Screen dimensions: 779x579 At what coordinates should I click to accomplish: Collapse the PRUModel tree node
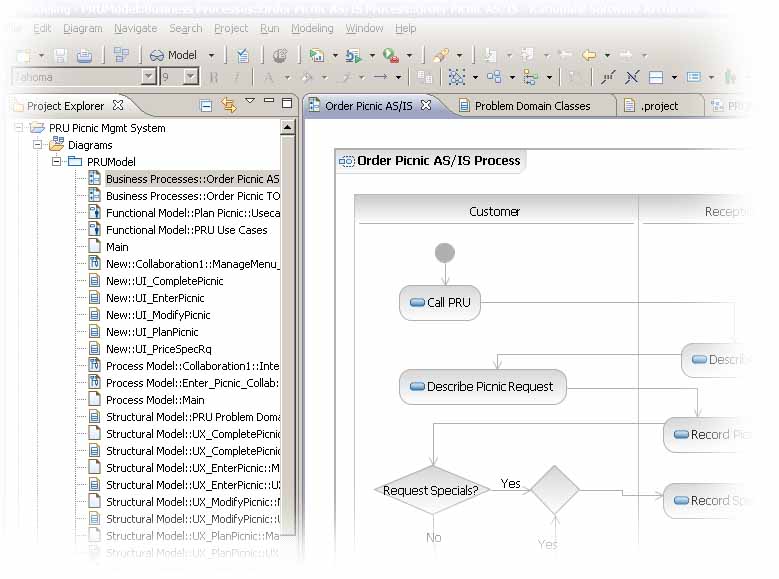coord(57,162)
